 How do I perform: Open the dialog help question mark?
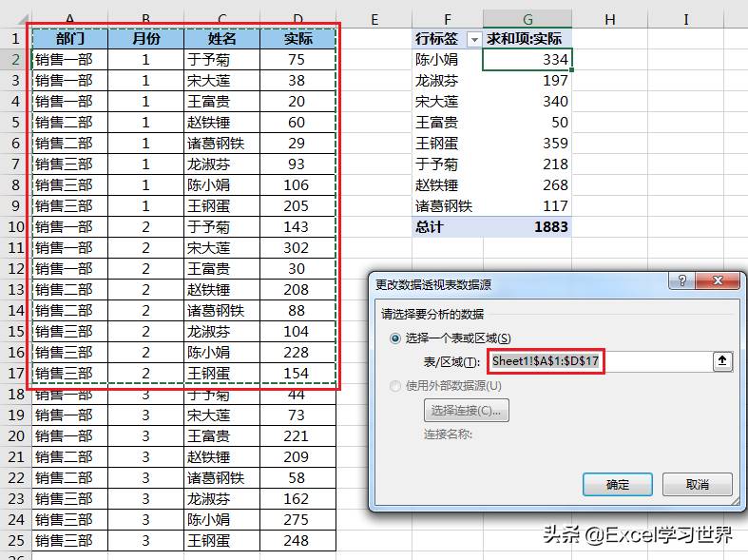[x=682, y=280]
